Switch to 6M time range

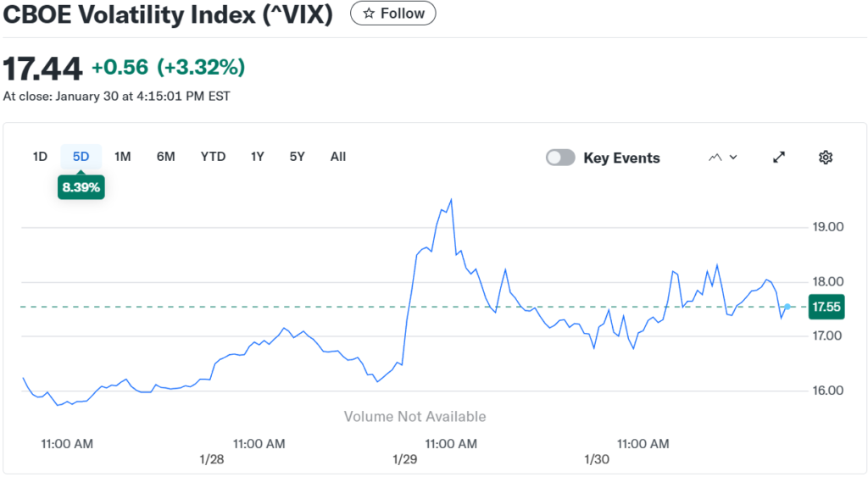[x=165, y=157]
